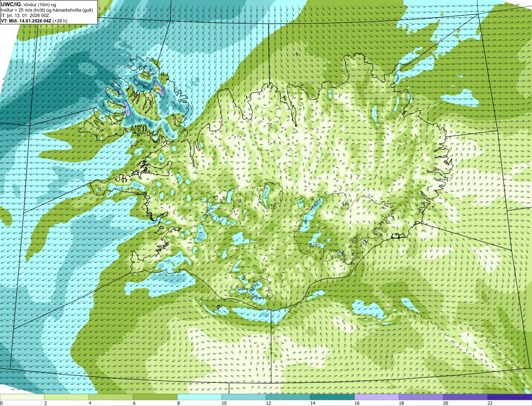Pick the aqua 10–12 m/s legend swatch
Screen dimensions: 532x406
point(244,397)
